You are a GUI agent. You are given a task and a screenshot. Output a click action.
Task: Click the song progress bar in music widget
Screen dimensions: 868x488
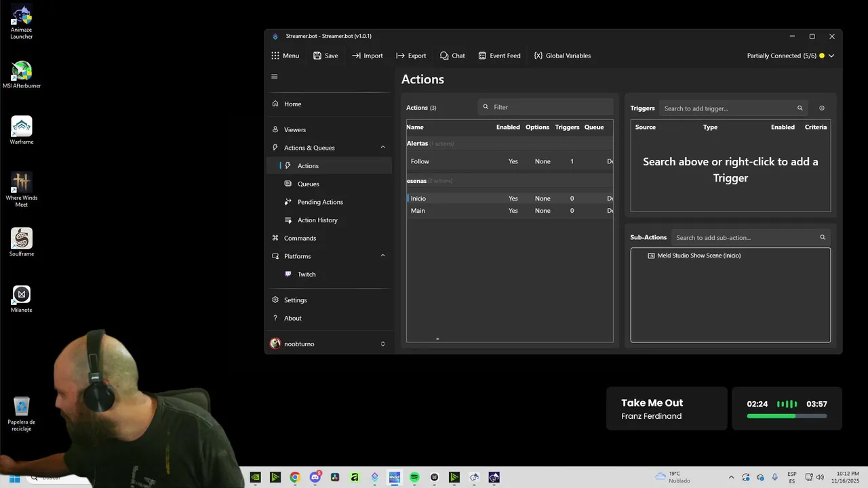pos(787,416)
